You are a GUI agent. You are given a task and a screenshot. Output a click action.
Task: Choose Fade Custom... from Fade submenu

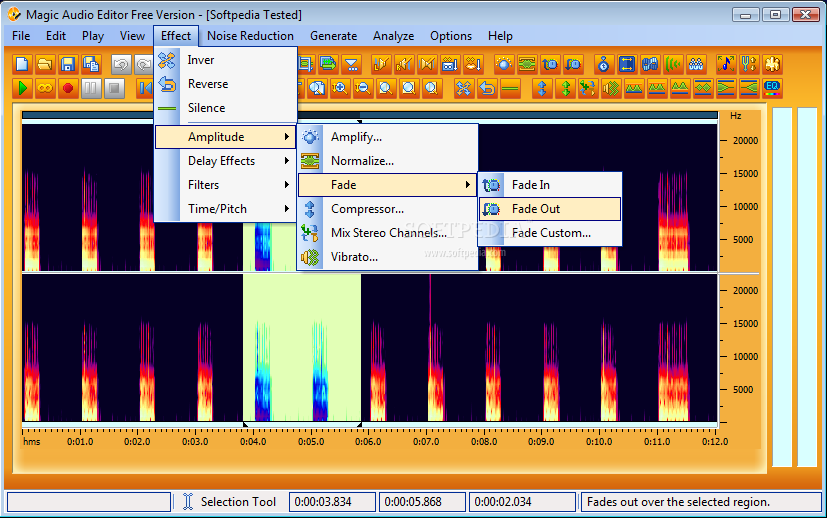click(550, 233)
